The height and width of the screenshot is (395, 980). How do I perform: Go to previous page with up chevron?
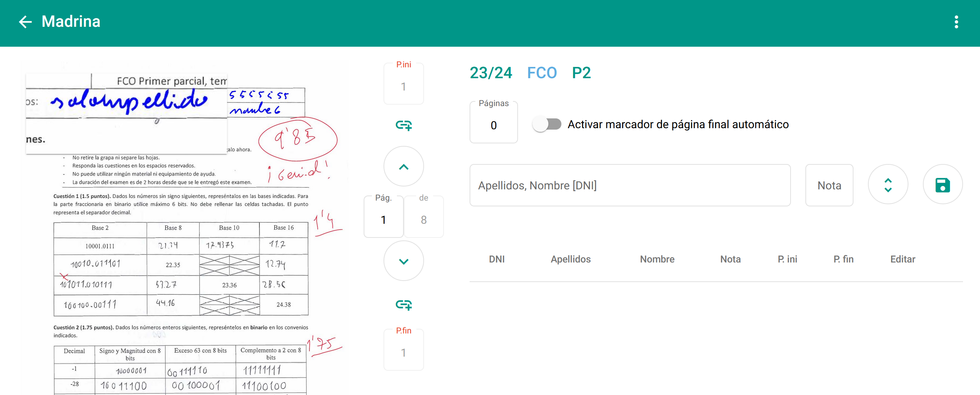coord(403,167)
